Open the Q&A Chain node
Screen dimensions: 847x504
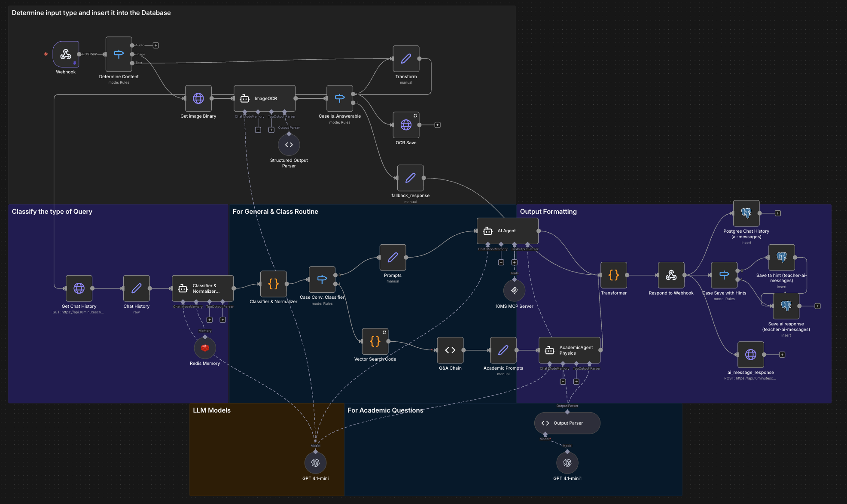coord(450,350)
